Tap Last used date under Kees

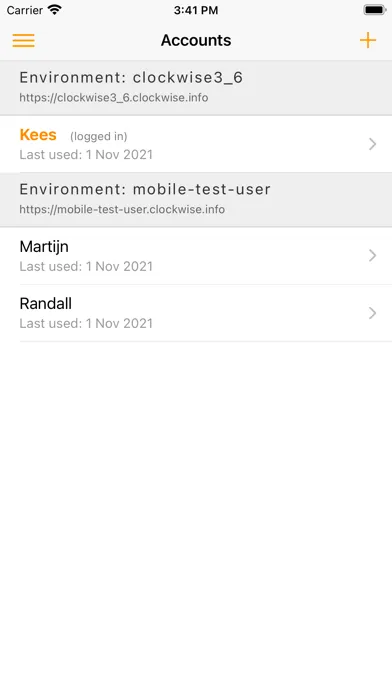(x=86, y=154)
